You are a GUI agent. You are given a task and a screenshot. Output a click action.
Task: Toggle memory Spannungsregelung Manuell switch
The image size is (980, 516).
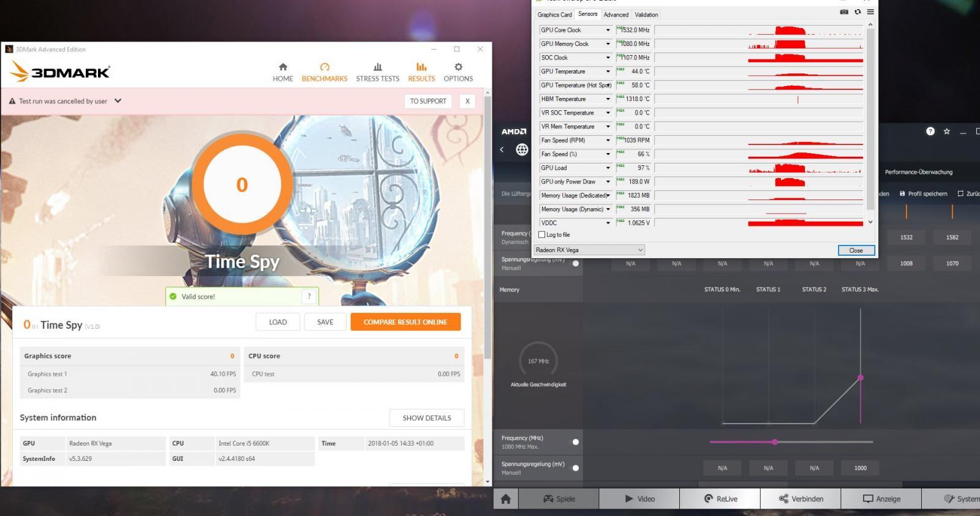click(x=576, y=468)
